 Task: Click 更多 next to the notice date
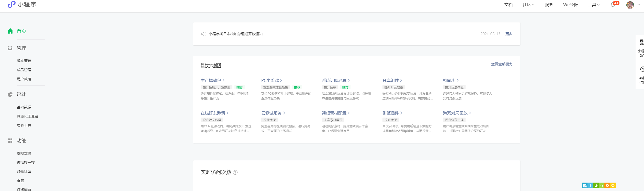509,34
